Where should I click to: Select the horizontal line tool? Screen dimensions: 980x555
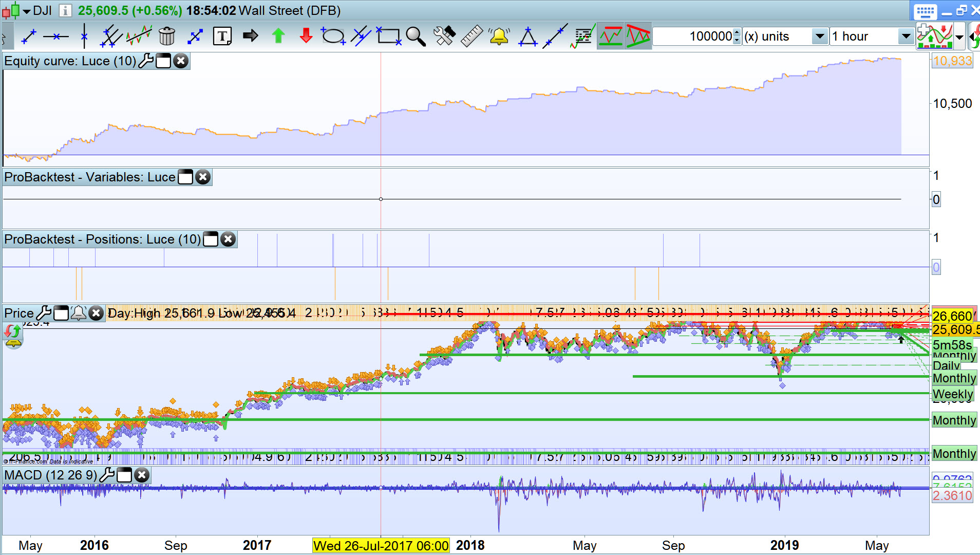pyautogui.click(x=56, y=36)
